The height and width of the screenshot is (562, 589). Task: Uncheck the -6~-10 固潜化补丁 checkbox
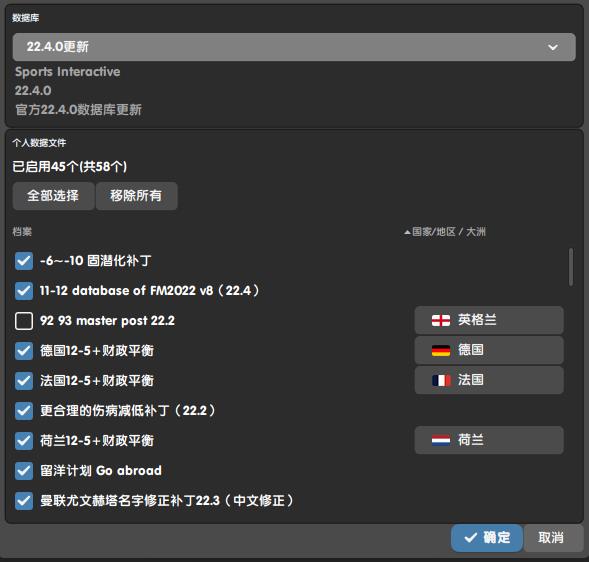click(x=24, y=261)
